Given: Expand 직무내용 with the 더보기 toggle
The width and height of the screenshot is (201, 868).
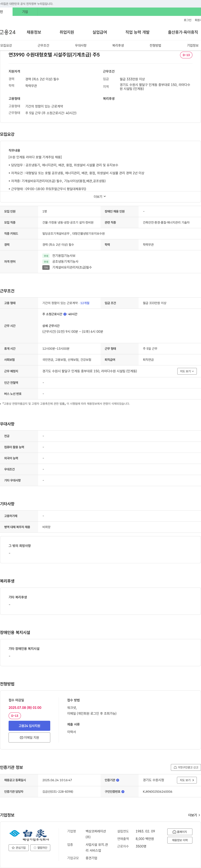Looking at the screenshot, I should coord(100,196).
